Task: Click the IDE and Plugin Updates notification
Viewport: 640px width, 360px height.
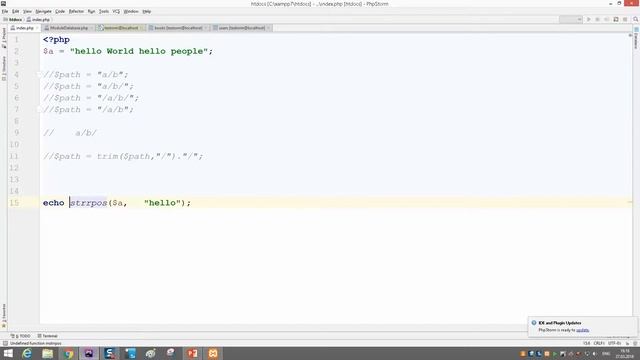Action: tap(582, 326)
